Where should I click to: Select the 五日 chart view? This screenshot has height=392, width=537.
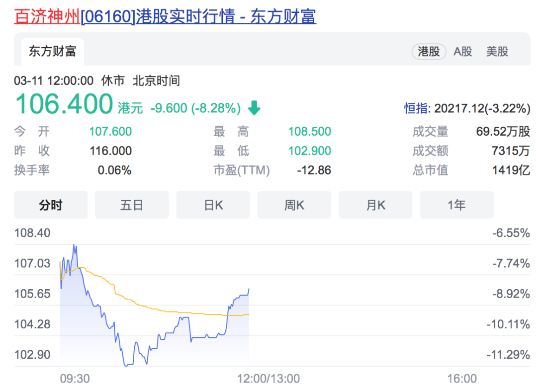[131, 205]
